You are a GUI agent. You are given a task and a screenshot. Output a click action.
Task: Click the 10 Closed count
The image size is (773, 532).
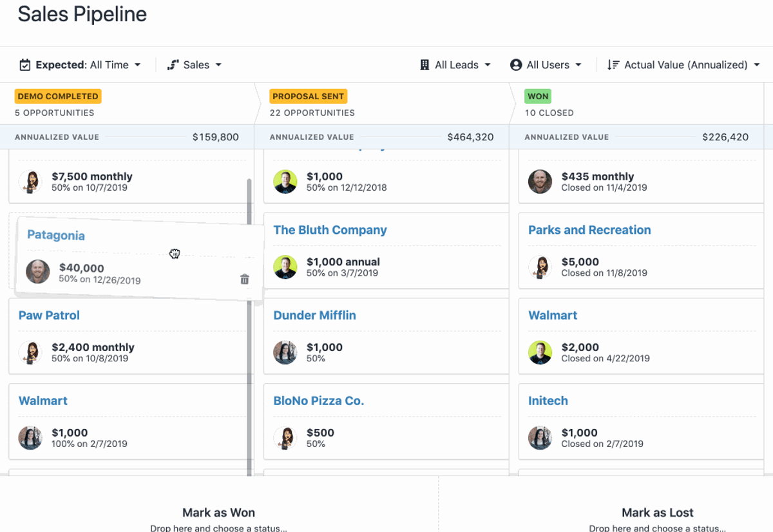point(549,113)
